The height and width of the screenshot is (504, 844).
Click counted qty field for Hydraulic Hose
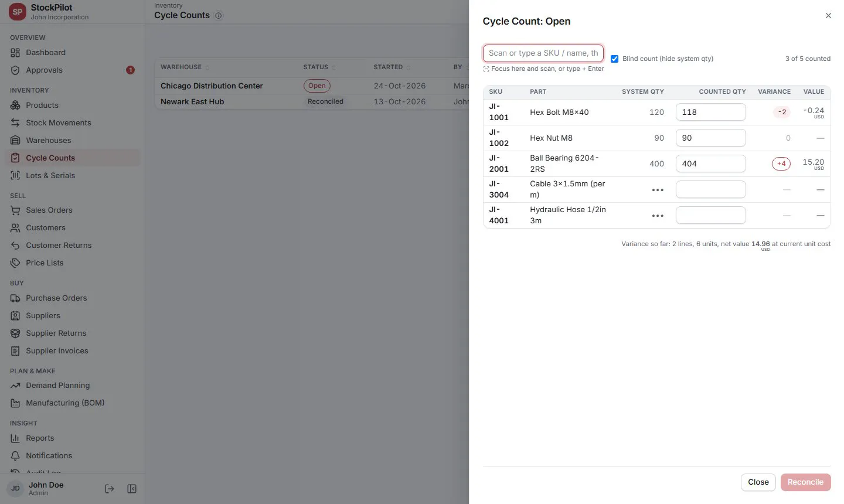coord(710,215)
